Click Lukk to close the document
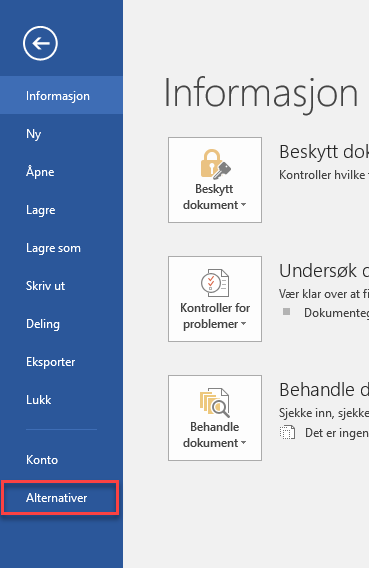 click(62, 400)
